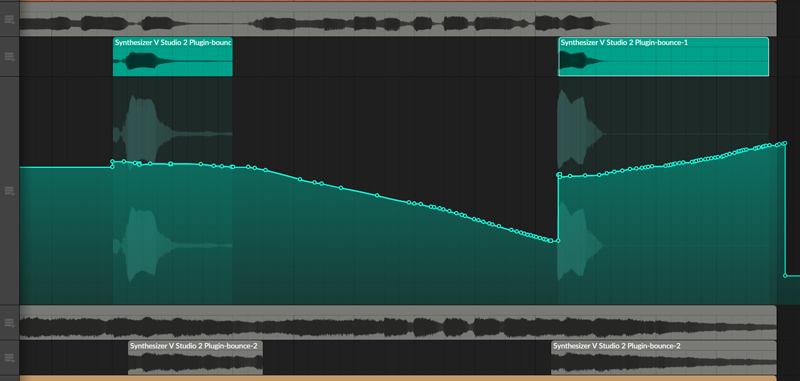Select the right gray Plugin-bounce-2 clip

[x=664, y=358]
